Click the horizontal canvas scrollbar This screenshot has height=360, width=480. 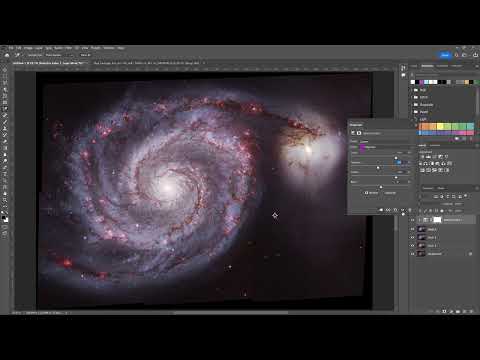pos(231,313)
